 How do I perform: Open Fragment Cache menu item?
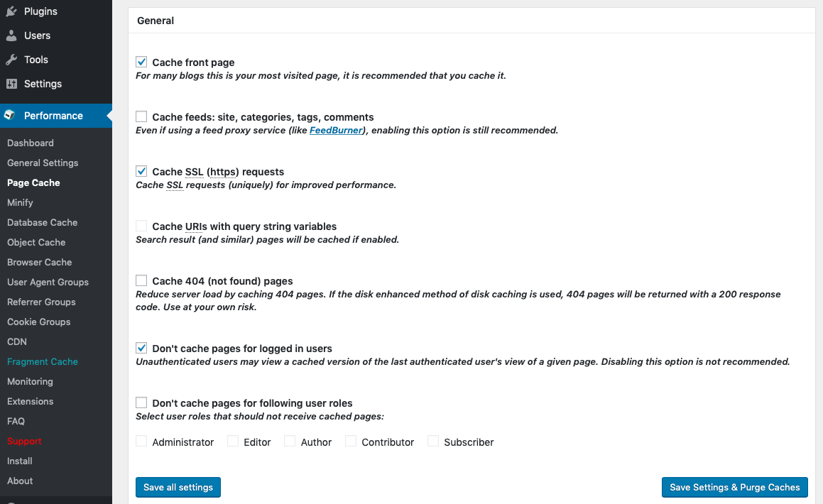pos(43,361)
